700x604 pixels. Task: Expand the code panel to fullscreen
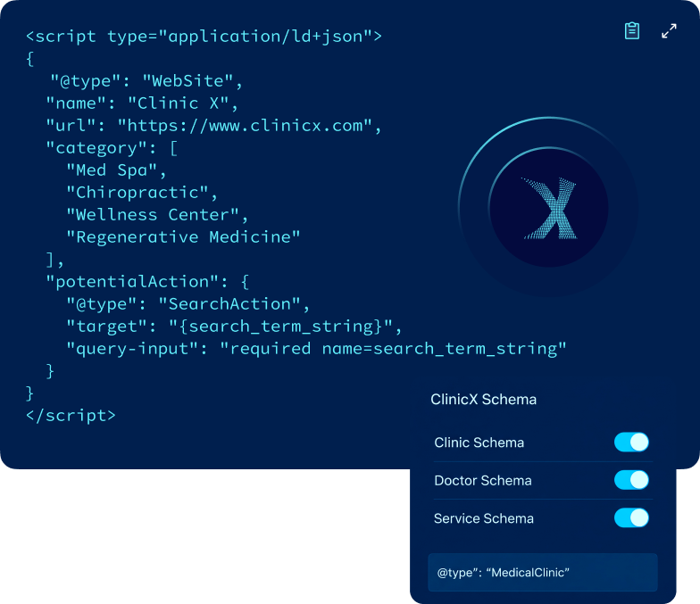coord(669,31)
